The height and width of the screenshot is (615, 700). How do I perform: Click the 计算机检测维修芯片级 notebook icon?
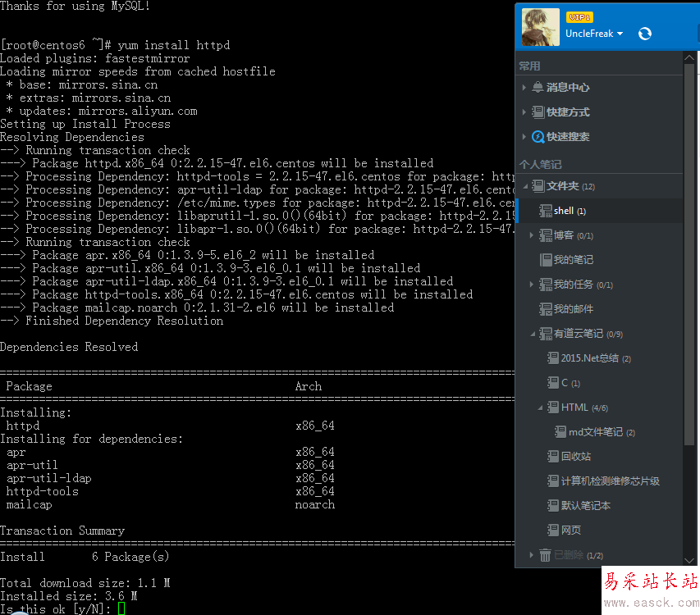coord(553,481)
